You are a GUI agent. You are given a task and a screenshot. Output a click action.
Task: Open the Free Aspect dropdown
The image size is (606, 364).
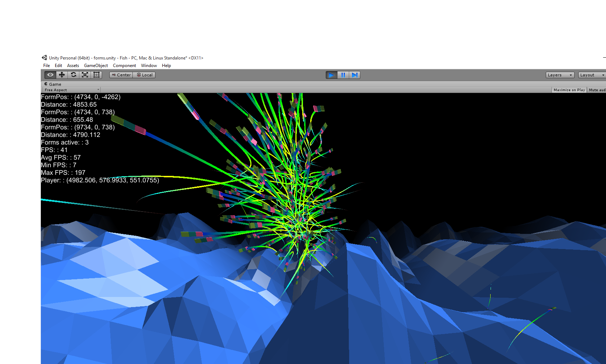[71, 90]
